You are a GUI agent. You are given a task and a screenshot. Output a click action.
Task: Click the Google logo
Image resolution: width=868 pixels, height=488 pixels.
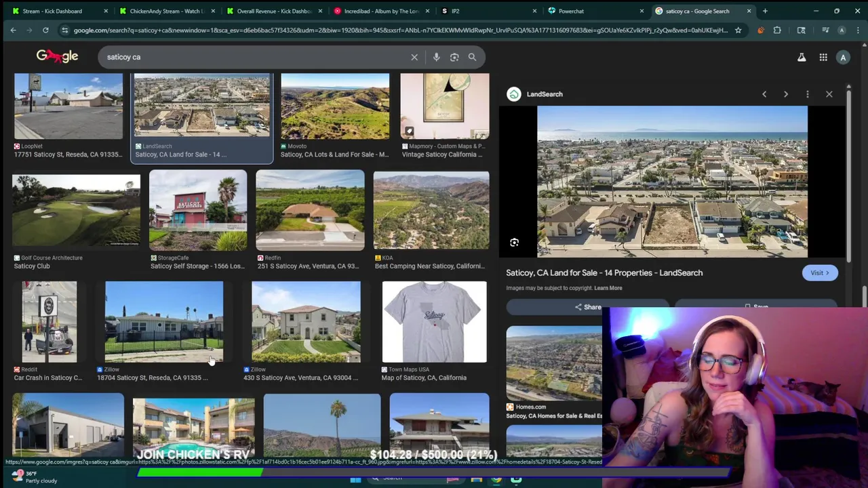point(58,56)
